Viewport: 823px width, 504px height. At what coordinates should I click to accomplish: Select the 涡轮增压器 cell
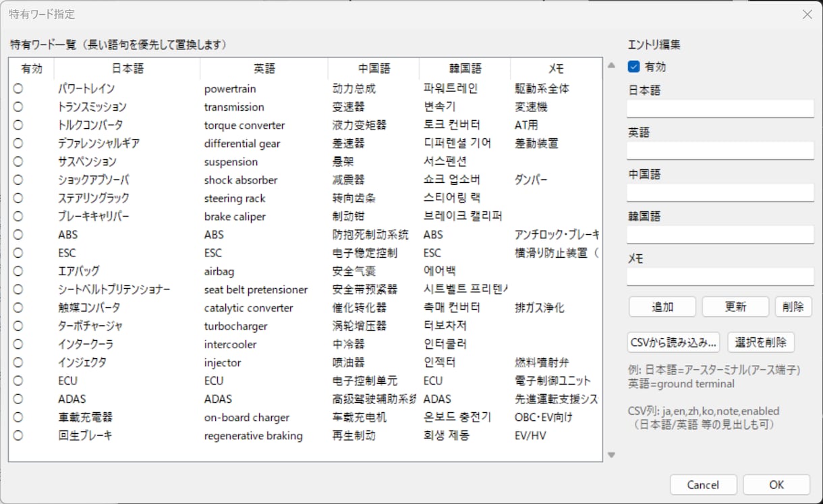[360, 325]
